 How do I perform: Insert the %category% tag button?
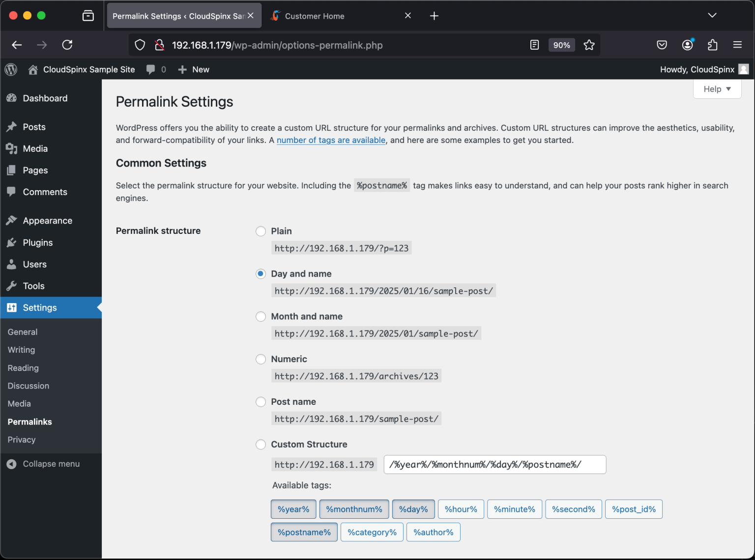pyautogui.click(x=372, y=532)
